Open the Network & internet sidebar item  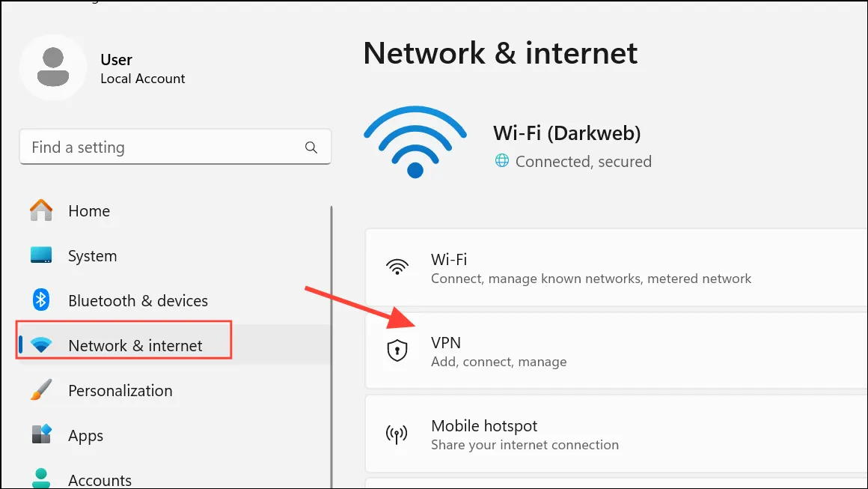click(123, 345)
